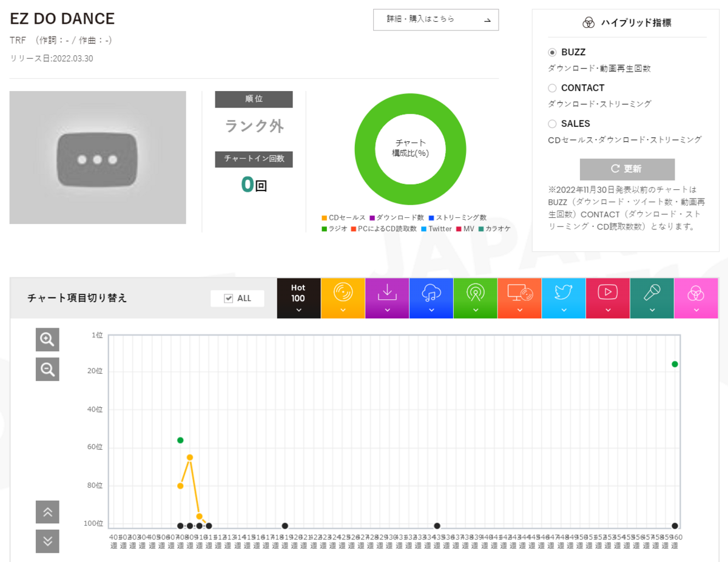Select the CD sales disc icon tab

[x=343, y=298]
